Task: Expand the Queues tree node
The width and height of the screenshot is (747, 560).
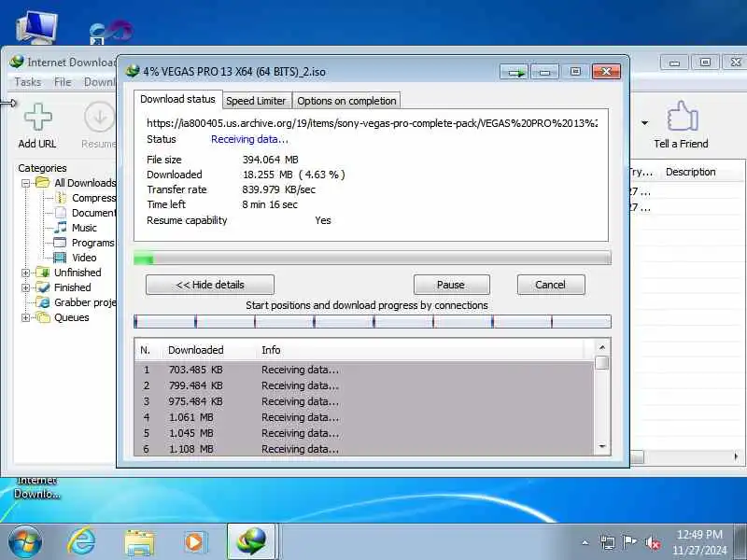Action: click(x=26, y=317)
